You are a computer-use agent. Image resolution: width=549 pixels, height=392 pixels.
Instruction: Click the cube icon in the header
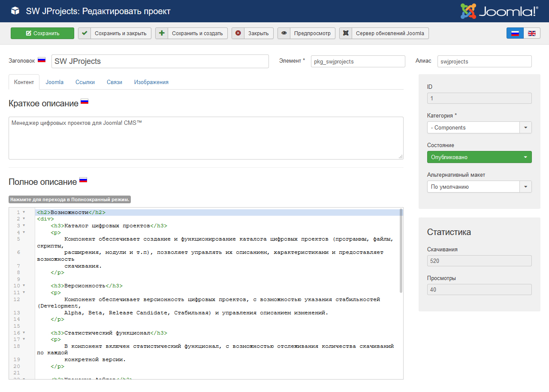(15, 11)
